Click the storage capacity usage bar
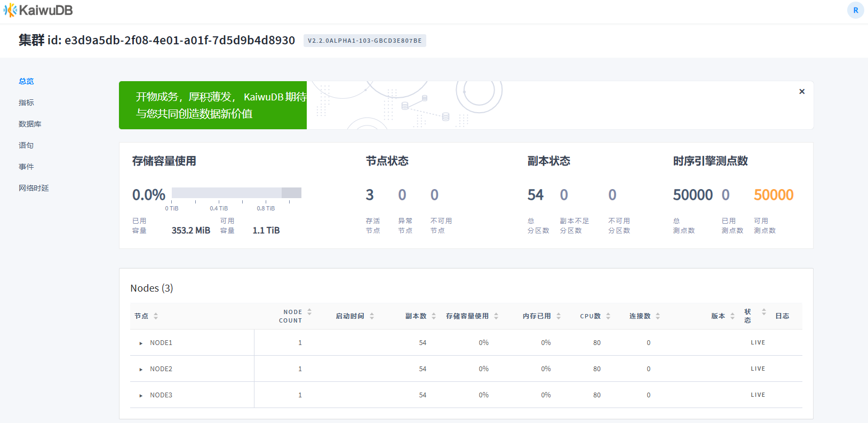 pos(236,193)
